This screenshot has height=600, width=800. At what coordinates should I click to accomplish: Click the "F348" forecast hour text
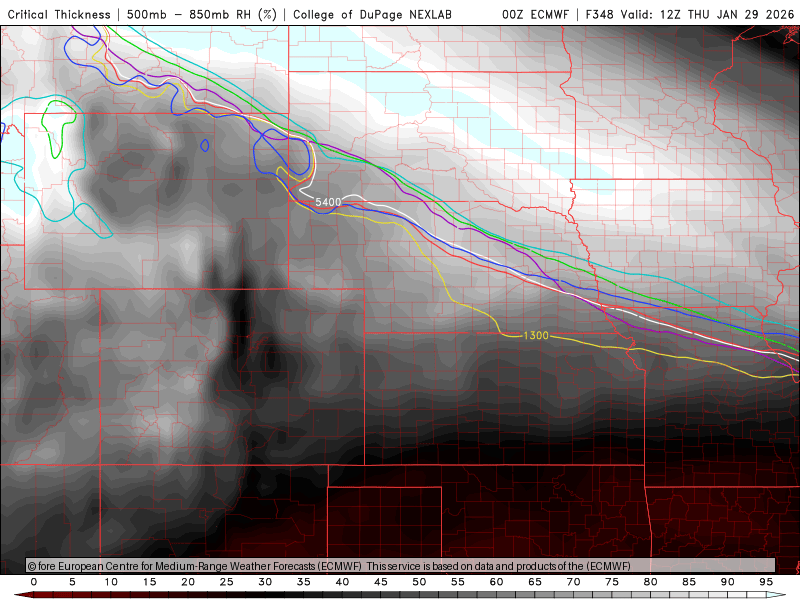599,15
